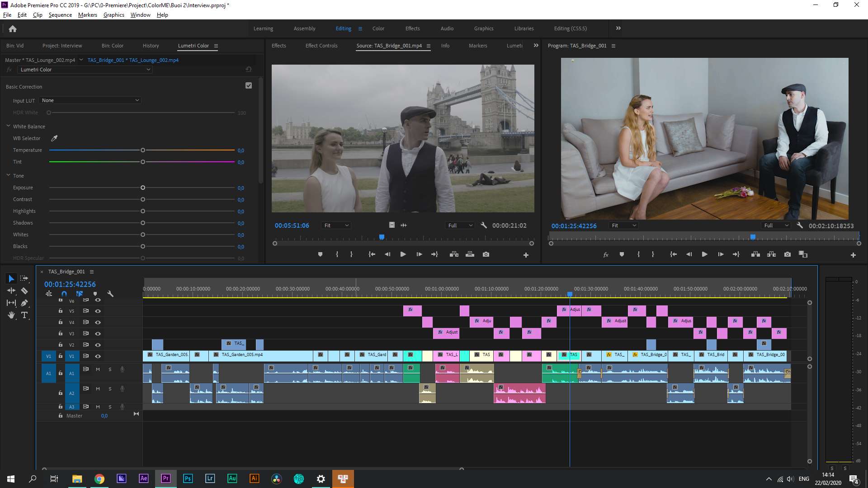Screen dimensions: 868x488
Task: Play the Program monitor sequence
Action: [704, 254]
